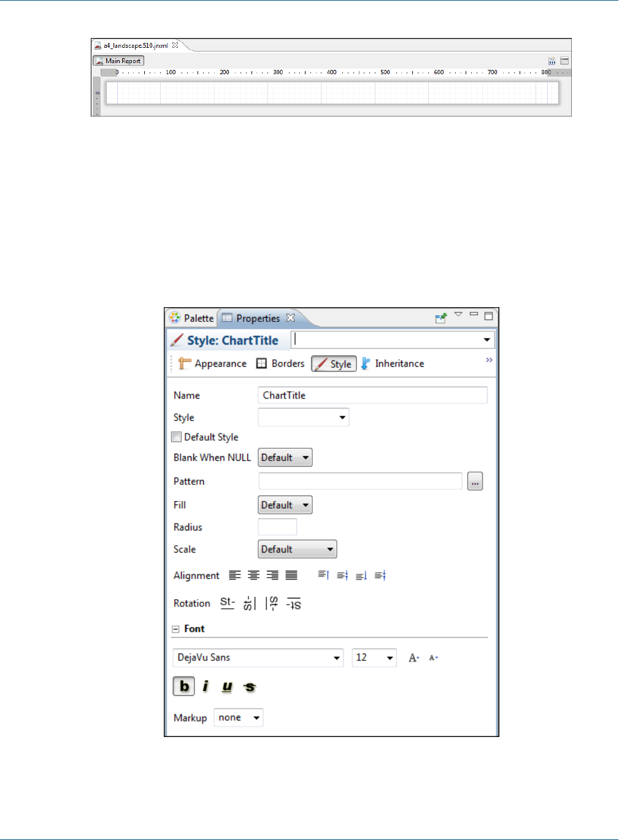This screenshot has height=840, width=619.
Task: Select the Style properties tab
Action: click(334, 364)
